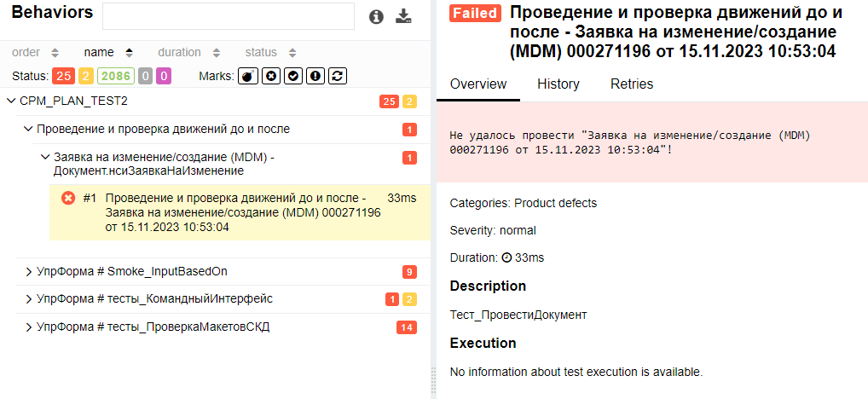Toggle broken status filter showing 2

[x=86, y=76]
